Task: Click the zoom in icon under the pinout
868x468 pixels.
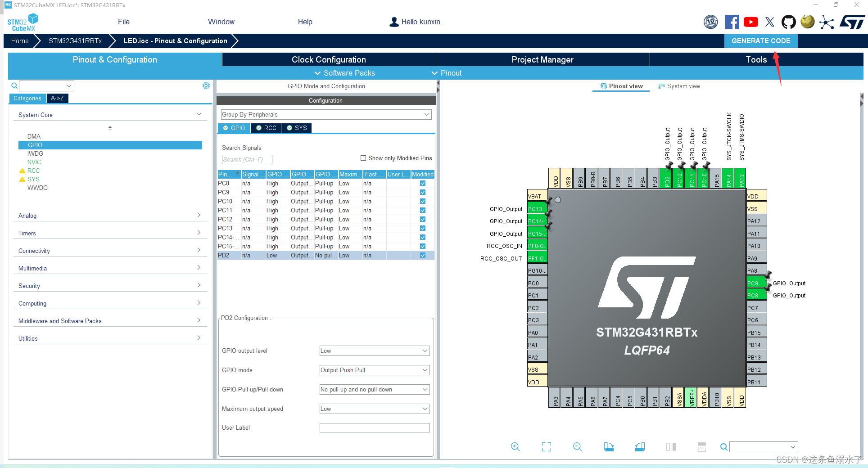Action: pos(515,447)
